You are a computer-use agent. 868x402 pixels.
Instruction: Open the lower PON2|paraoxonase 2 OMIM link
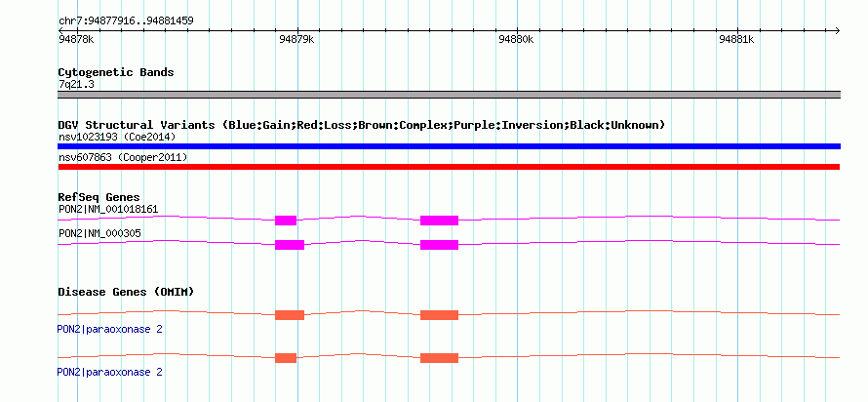click(109, 372)
